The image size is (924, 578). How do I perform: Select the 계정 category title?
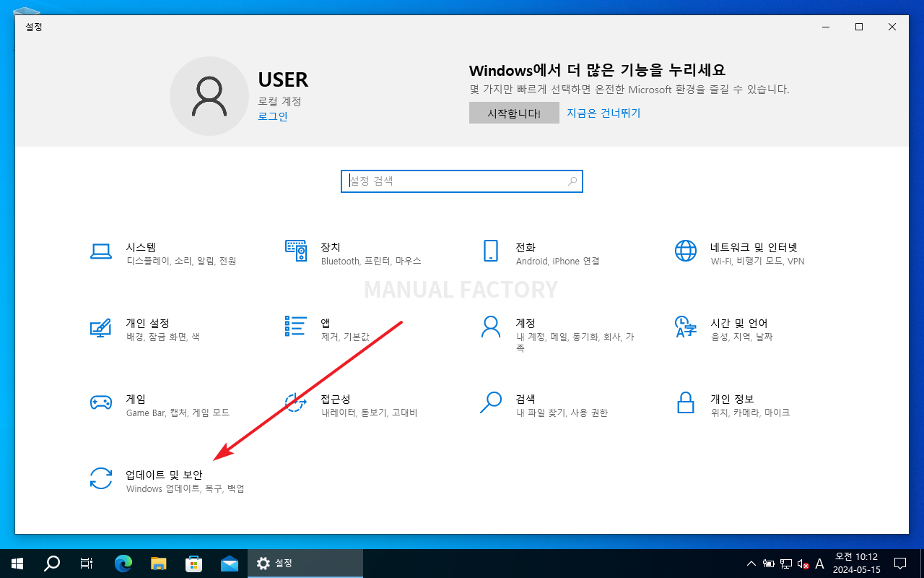(526, 323)
